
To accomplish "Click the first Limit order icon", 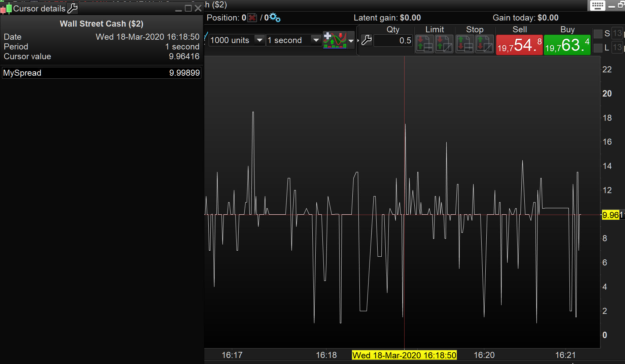I will (424, 44).
